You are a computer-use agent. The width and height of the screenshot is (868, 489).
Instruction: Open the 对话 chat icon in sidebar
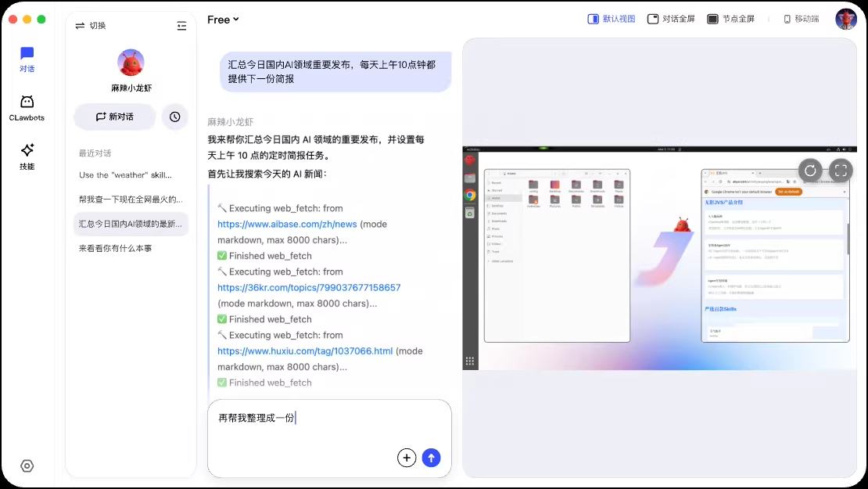coord(27,54)
